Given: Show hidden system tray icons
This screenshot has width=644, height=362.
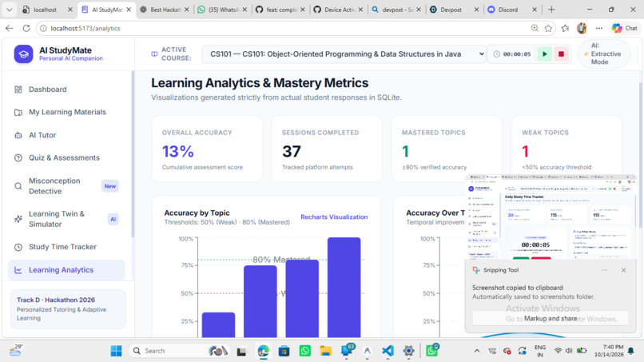Looking at the screenshot, I should [477, 351].
